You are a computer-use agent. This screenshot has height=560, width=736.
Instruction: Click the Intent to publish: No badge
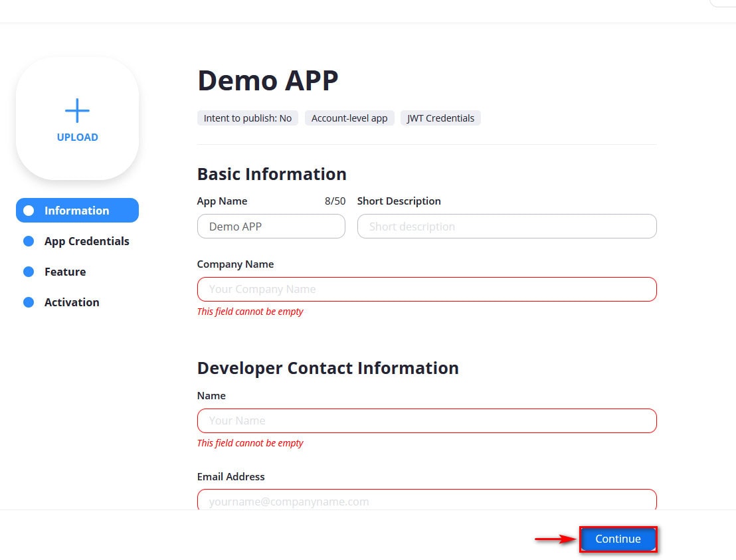click(247, 118)
